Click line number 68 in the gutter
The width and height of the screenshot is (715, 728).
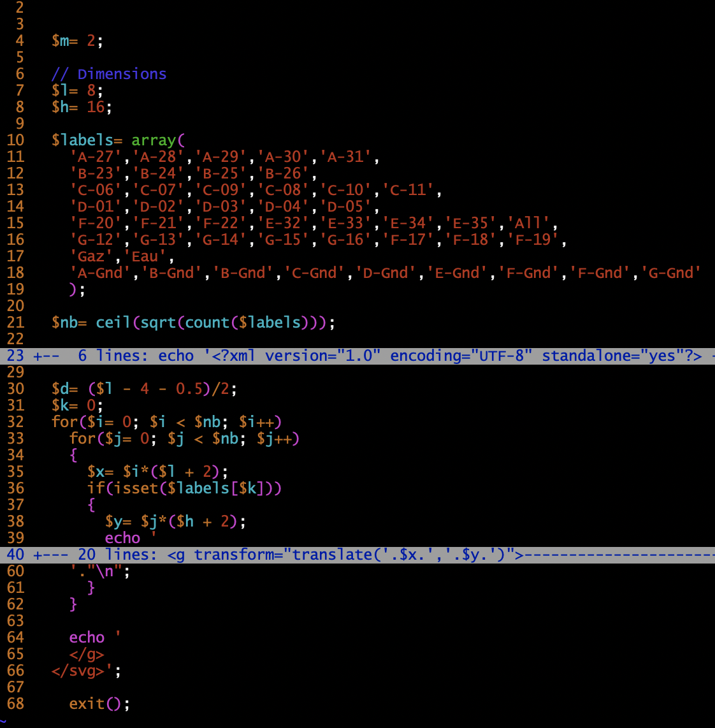click(x=15, y=704)
